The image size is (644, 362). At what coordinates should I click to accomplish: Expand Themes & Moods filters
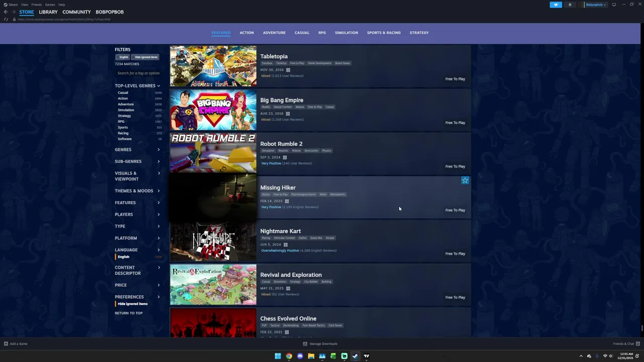coord(137,191)
